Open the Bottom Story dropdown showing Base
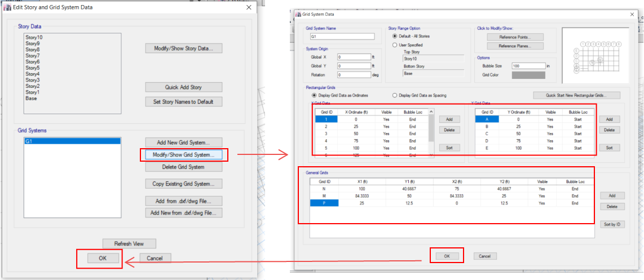 pos(433,73)
